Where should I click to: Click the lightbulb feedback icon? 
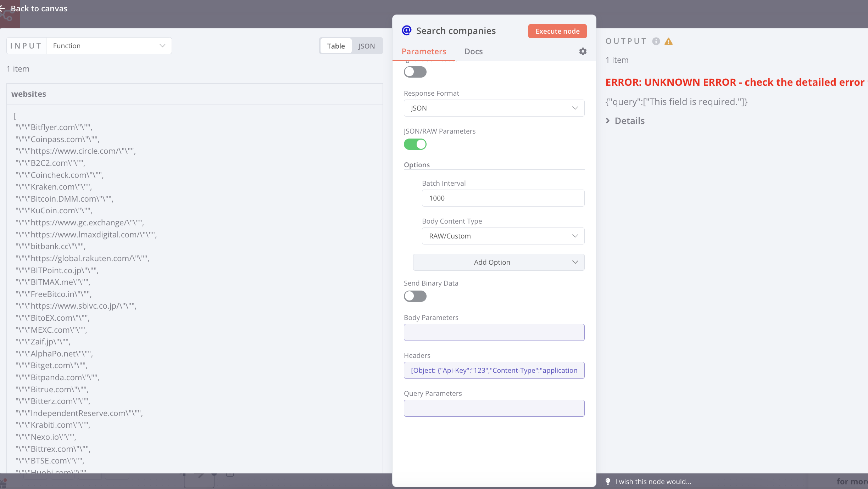click(608, 481)
